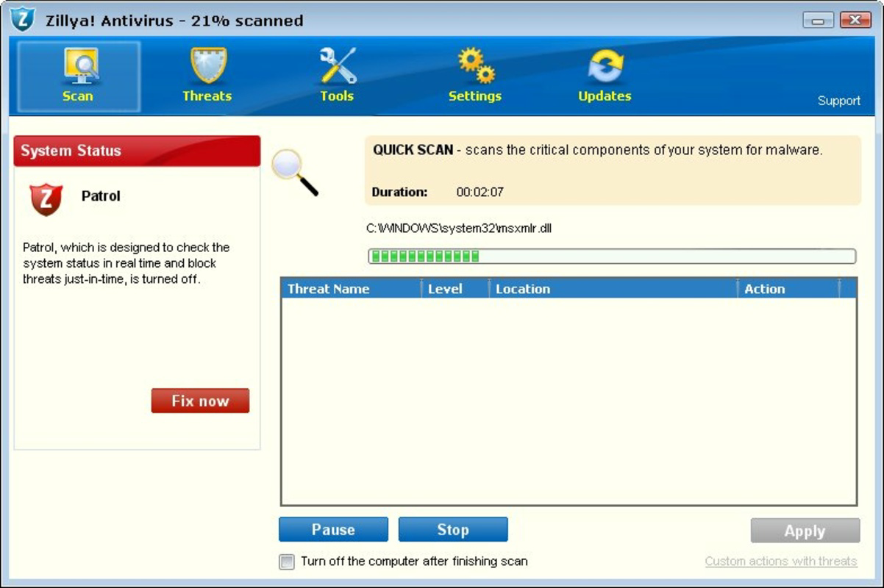The image size is (884, 588).
Task: Open the Threats tab
Action: pyautogui.click(x=207, y=76)
